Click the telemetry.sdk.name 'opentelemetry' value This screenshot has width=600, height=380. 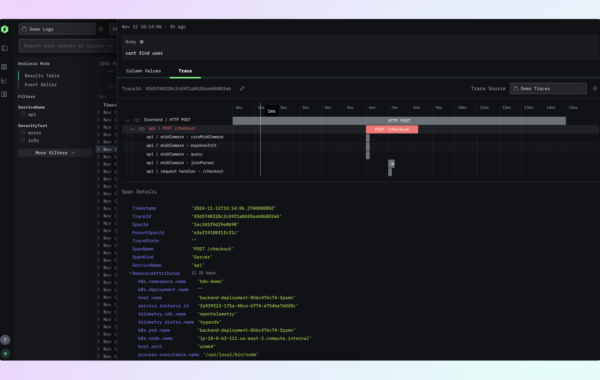click(217, 314)
